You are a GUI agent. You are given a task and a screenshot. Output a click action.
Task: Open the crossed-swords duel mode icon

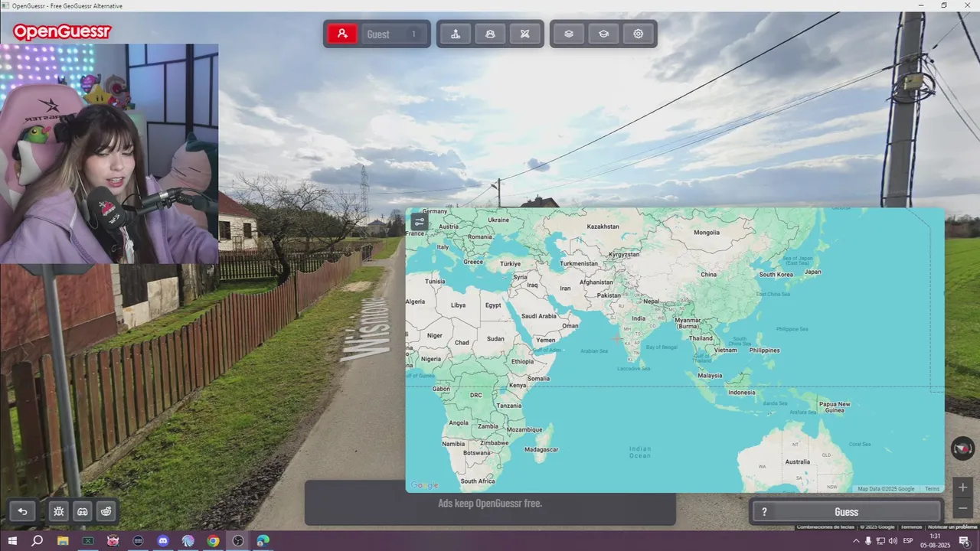[524, 34]
